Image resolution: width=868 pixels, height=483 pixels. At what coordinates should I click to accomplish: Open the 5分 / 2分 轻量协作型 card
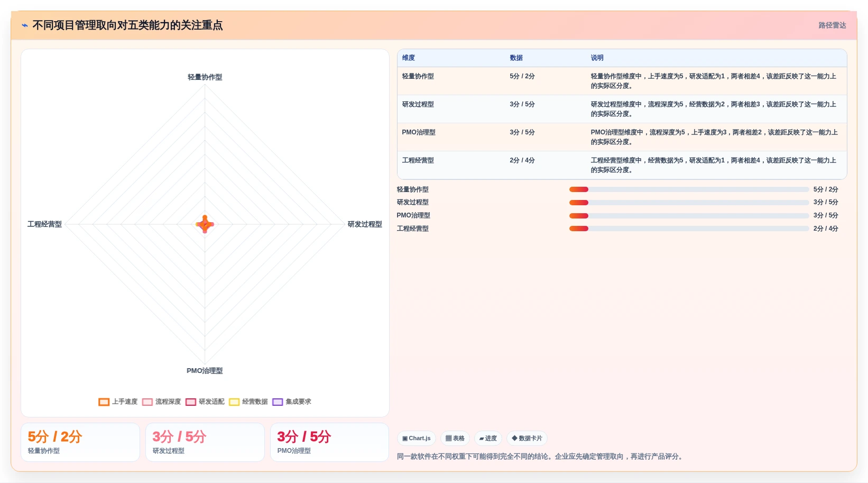pyautogui.click(x=80, y=442)
